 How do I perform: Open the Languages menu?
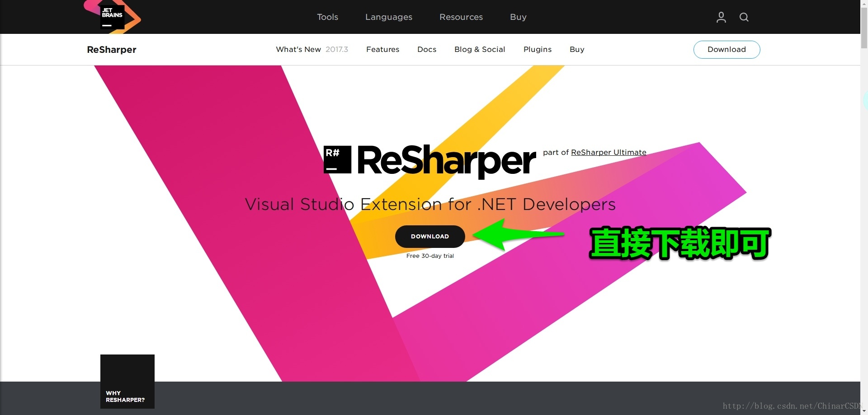389,17
